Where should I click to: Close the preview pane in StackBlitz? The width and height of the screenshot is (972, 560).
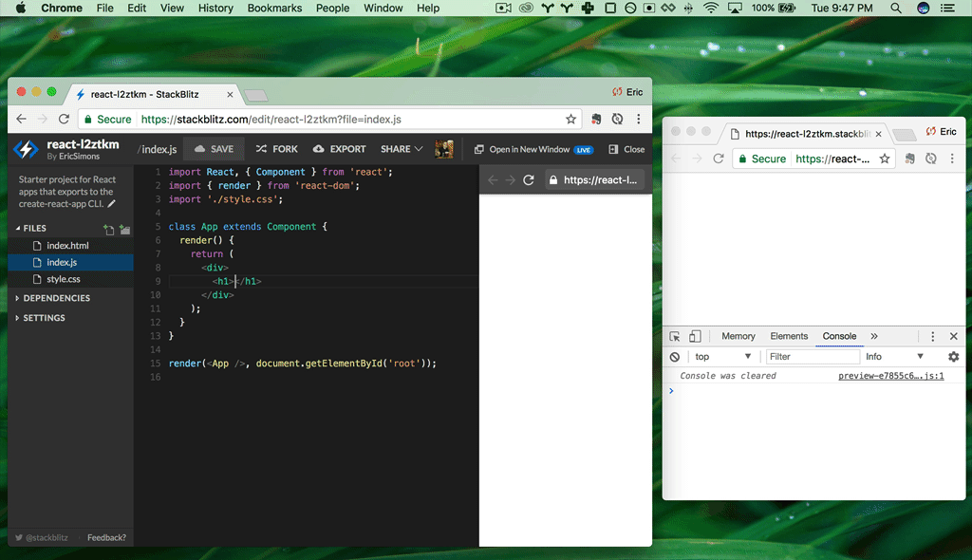click(x=626, y=149)
